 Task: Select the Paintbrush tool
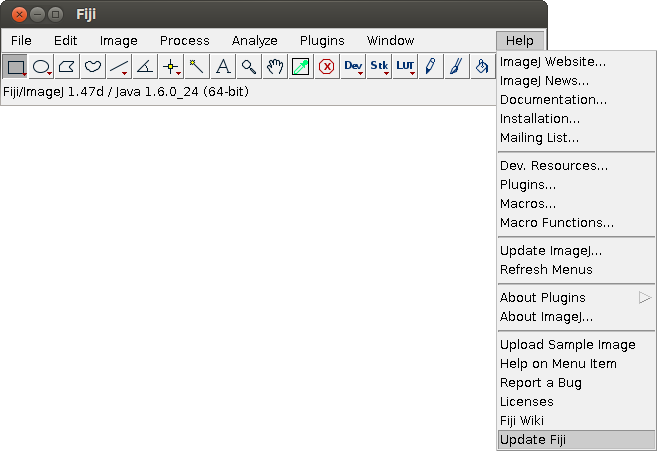tap(457, 66)
